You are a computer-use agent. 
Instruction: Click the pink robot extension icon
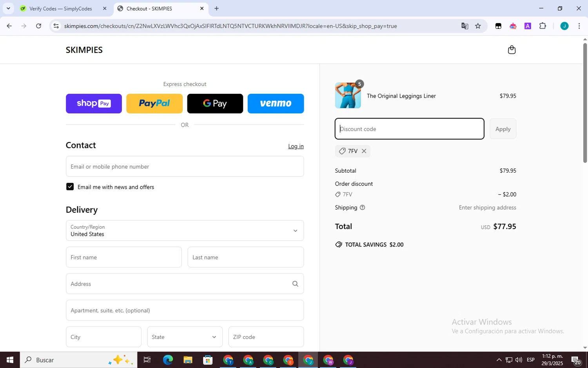point(513,26)
